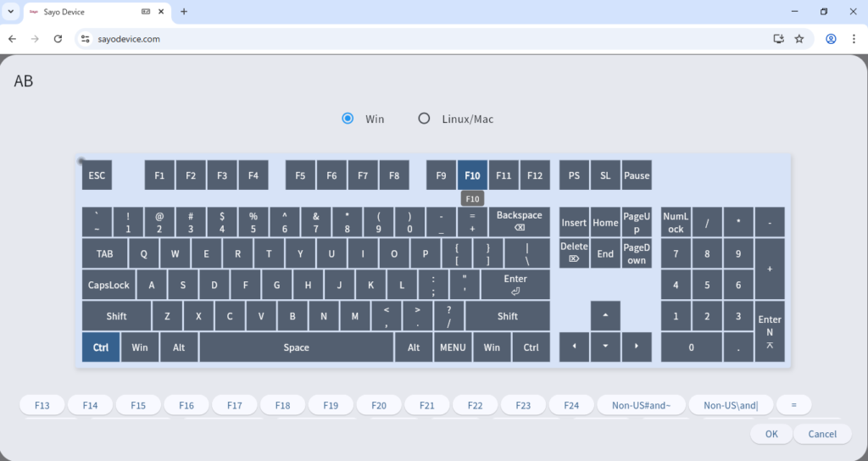This screenshot has height=461, width=868.
Task: Select the Linux/Mac radio option
Action: (x=424, y=119)
